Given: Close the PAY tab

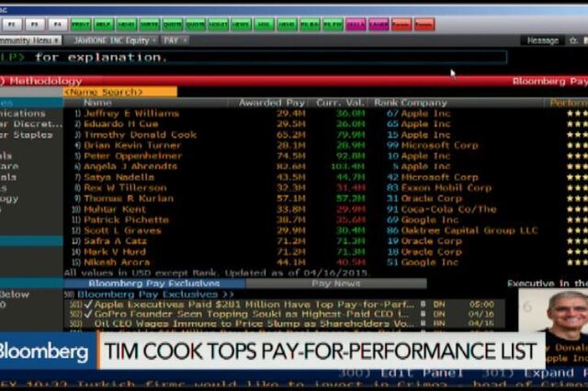Looking at the screenshot, I should 185,40.
